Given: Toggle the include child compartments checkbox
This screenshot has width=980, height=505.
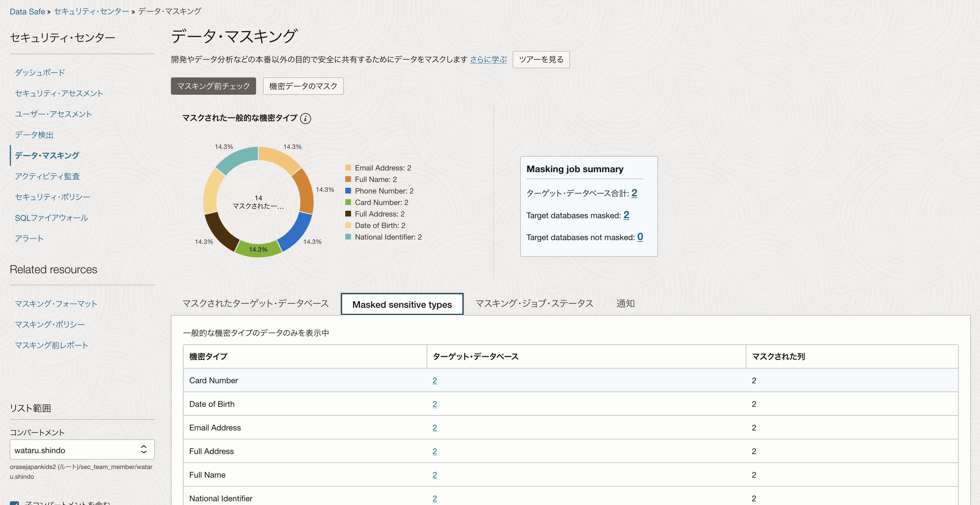Looking at the screenshot, I should (14, 503).
